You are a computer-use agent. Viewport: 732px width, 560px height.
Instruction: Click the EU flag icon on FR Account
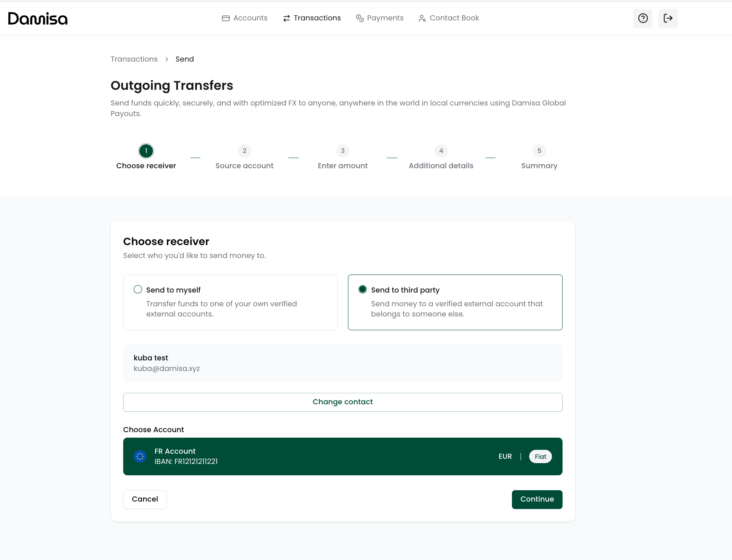(140, 456)
